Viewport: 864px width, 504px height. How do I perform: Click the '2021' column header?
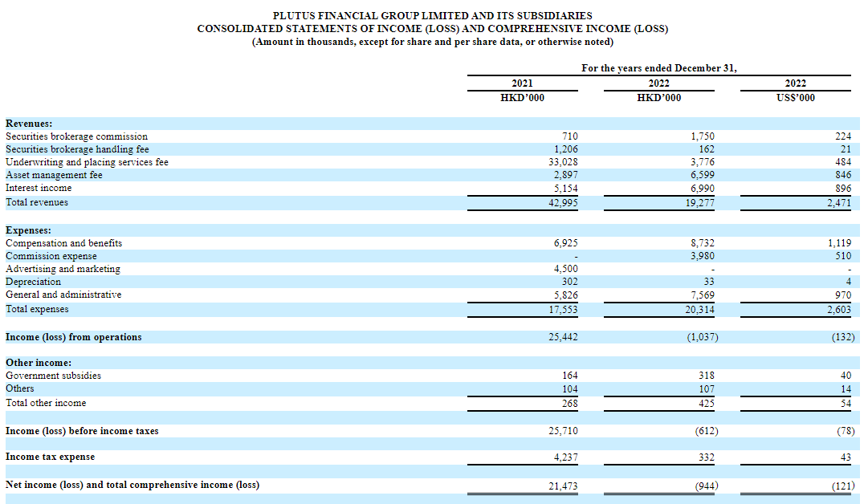(x=523, y=83)
